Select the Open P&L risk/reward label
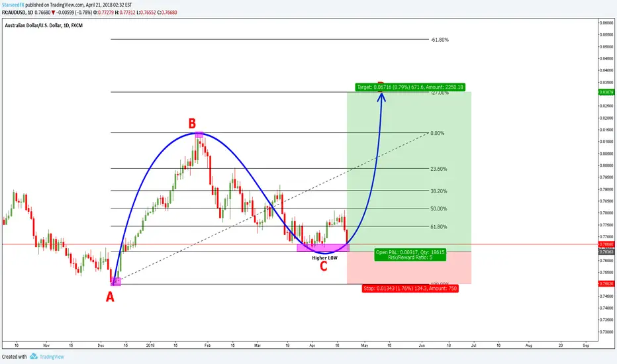 tap(410, 255)
